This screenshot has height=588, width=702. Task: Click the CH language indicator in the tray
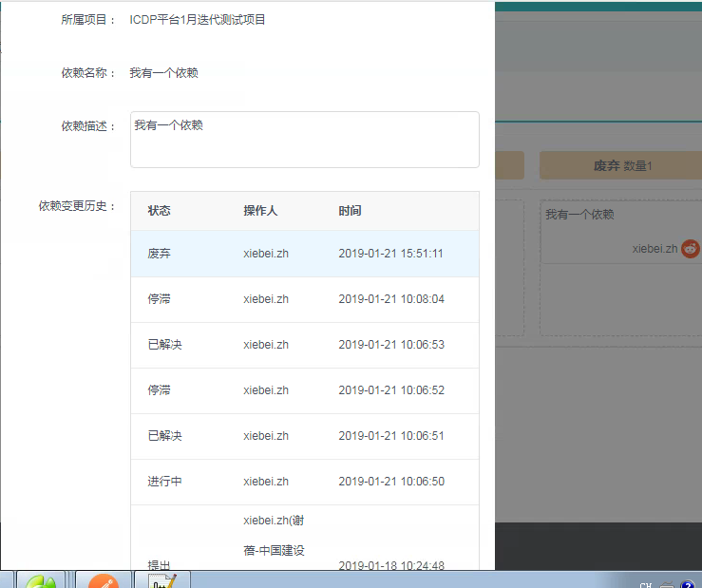tap(646, 584)
